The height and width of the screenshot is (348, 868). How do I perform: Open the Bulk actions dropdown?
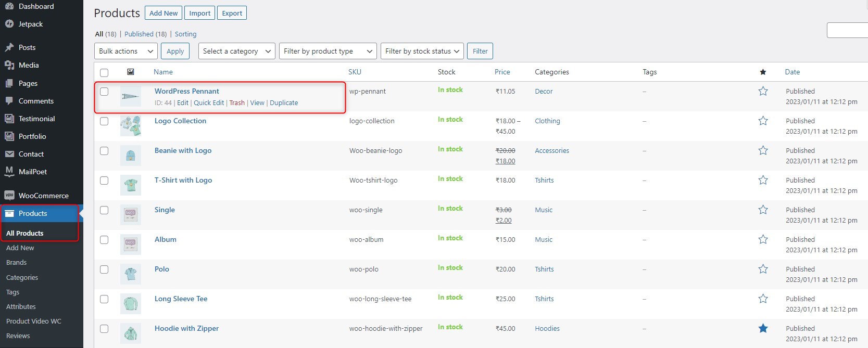[126, 51]
